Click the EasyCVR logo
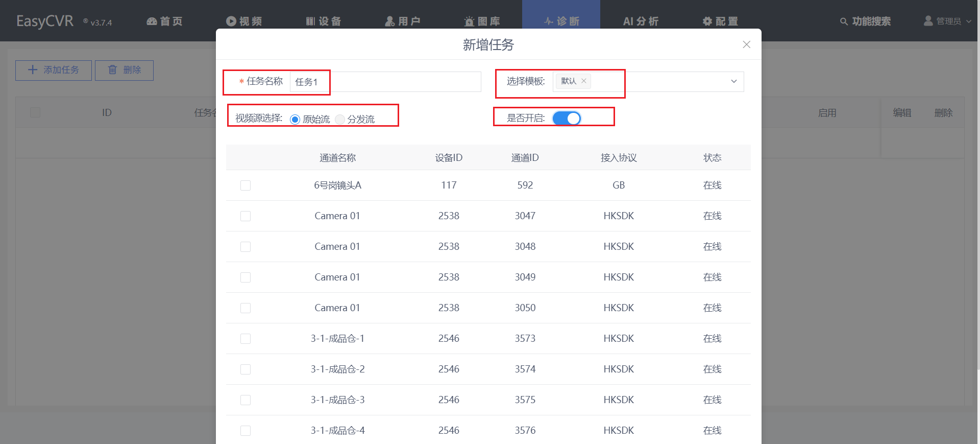 [45, 21]
